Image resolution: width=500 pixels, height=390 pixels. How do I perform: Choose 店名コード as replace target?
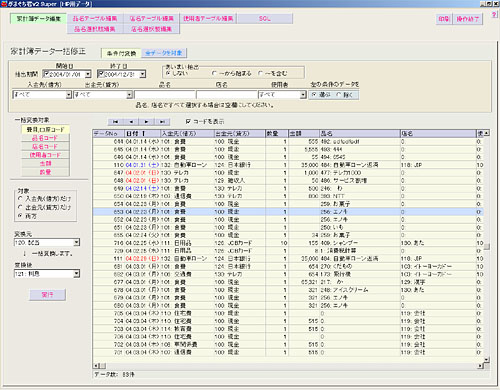click(45, 147)
